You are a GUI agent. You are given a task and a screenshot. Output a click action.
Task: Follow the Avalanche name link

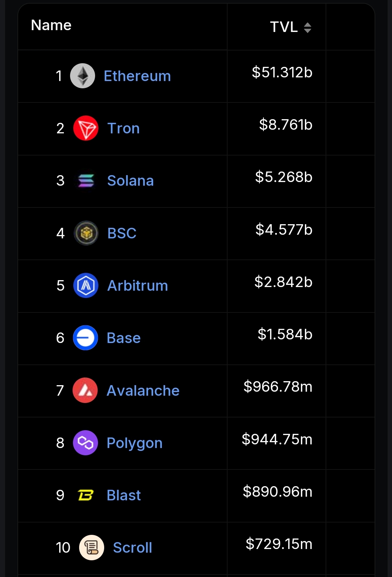click(143, 391)
